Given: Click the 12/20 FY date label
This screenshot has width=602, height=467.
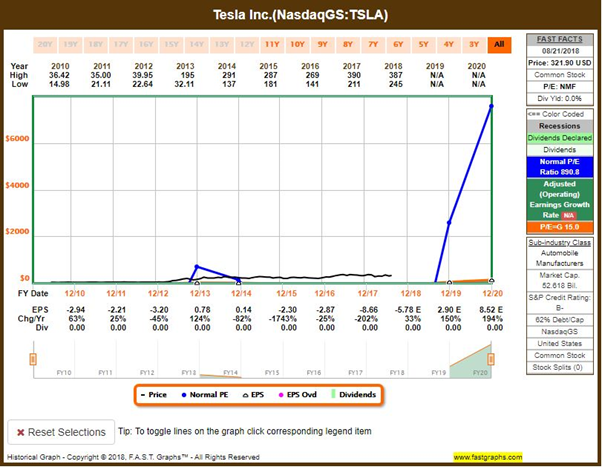Looking at the screenshot, I should point(493,293).
